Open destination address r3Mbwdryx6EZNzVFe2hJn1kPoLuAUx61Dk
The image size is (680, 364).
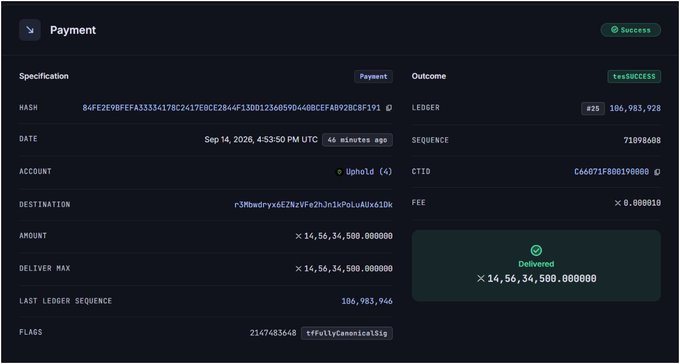click(313, 205)
